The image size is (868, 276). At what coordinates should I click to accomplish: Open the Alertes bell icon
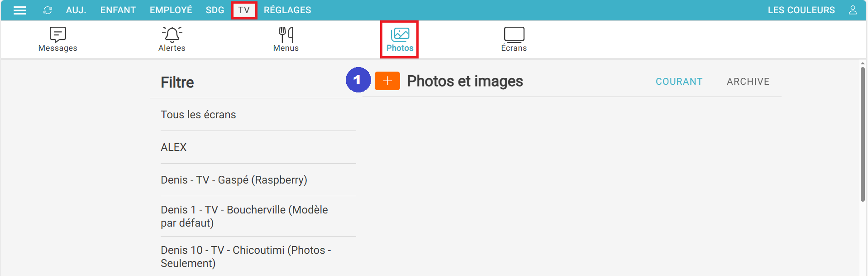[x=172, y=34]
